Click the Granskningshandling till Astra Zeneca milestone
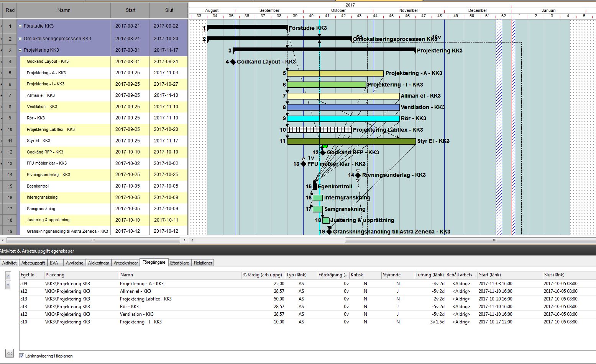Viewport: 596px width, 364px height. pos(329,232)
